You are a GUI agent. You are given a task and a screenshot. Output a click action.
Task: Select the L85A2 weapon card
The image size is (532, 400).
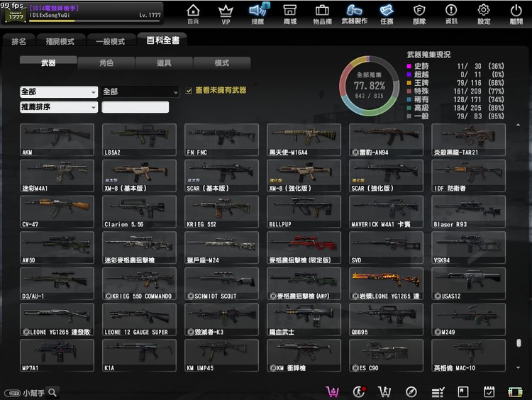click(x=140, y=140)
